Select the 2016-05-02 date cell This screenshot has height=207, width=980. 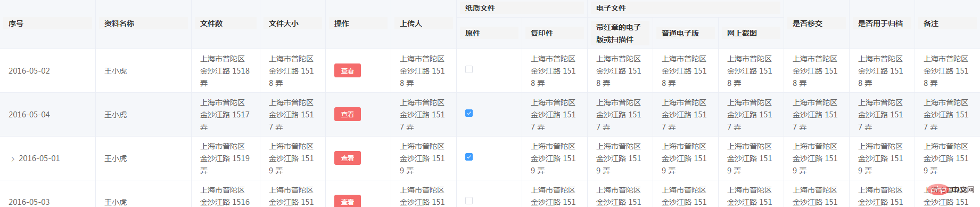point(29,71)
